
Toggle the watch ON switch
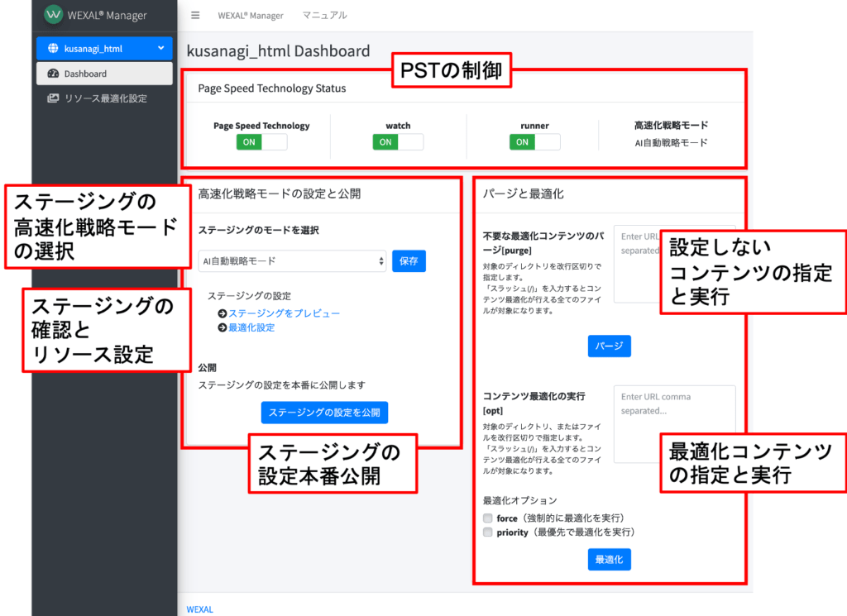pyautogui.click(x=398, y=142)
